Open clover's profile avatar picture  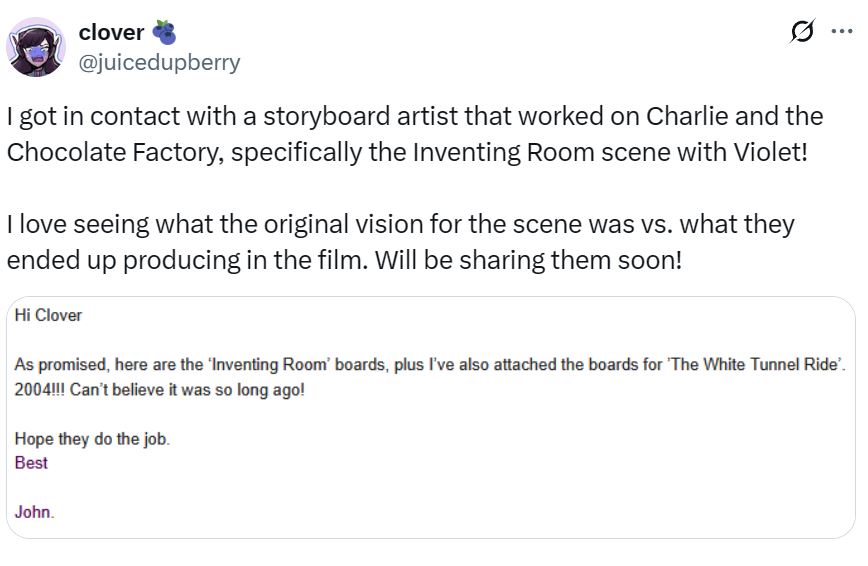click(x=36, y=46)
